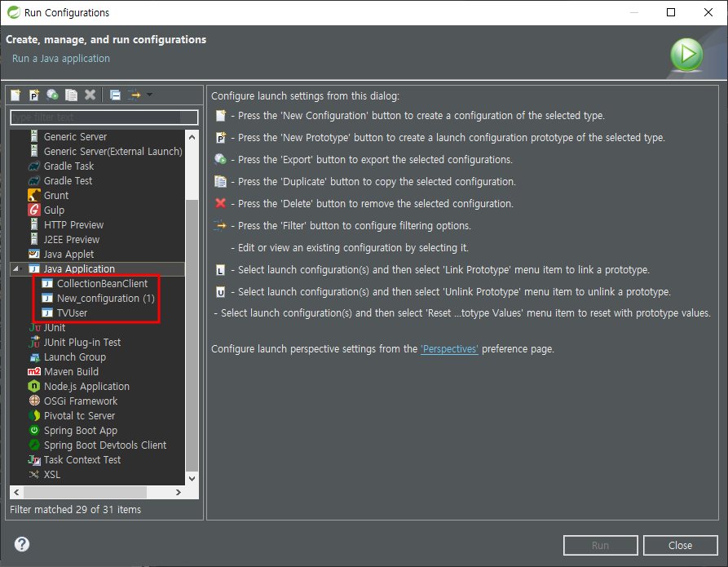Click the Export configurations toolbar icon

[52, 95]
